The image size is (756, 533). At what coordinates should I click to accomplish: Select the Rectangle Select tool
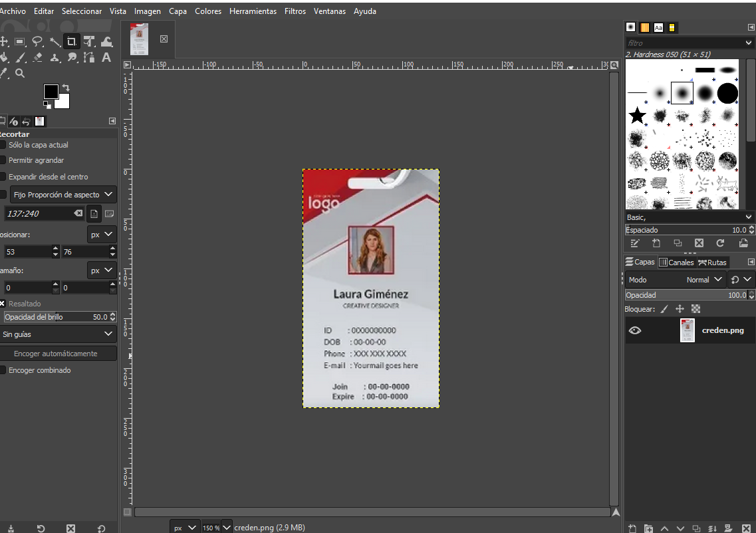click(20, 42)
